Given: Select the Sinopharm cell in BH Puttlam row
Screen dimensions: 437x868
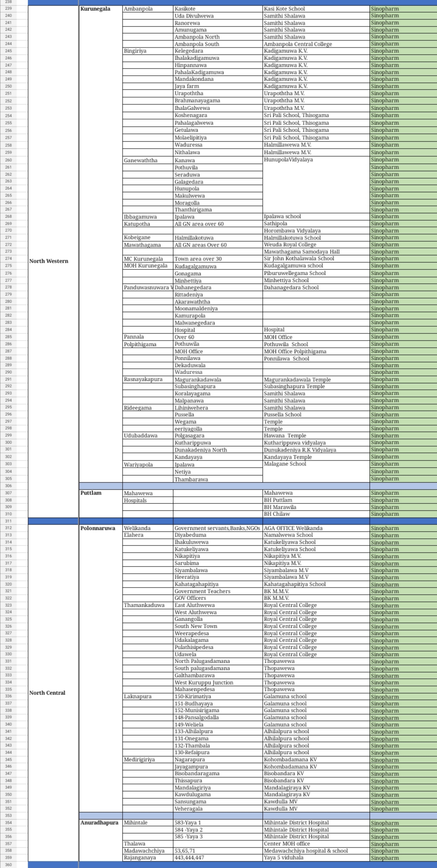Looking at the screenshot, I should pos(403,500).
